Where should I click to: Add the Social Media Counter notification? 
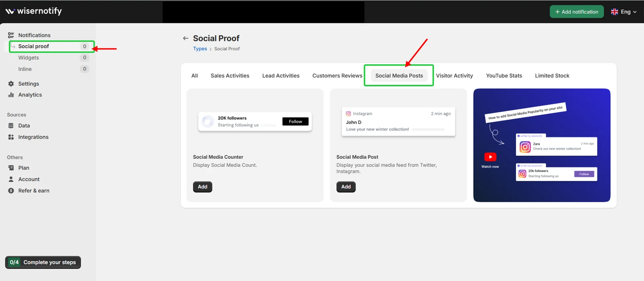202,187
